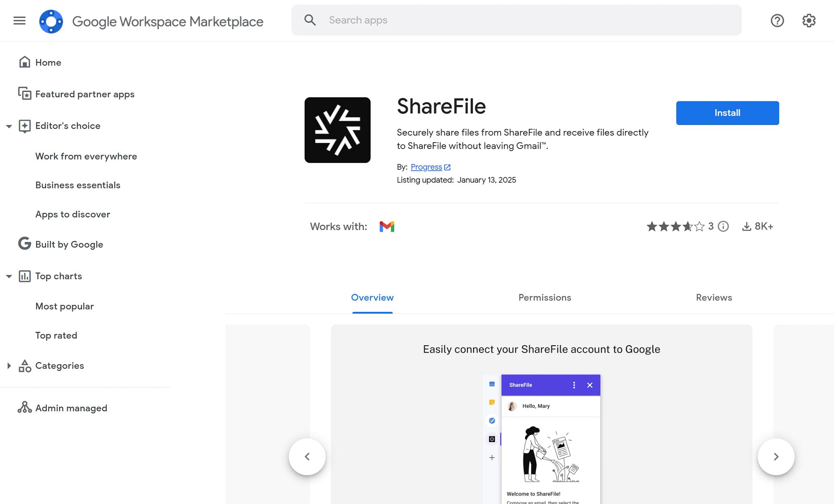The width and height of the screenshot is (834, 504).
Task: Click the ShareFile connect screenshot
Action: point(542,414)
